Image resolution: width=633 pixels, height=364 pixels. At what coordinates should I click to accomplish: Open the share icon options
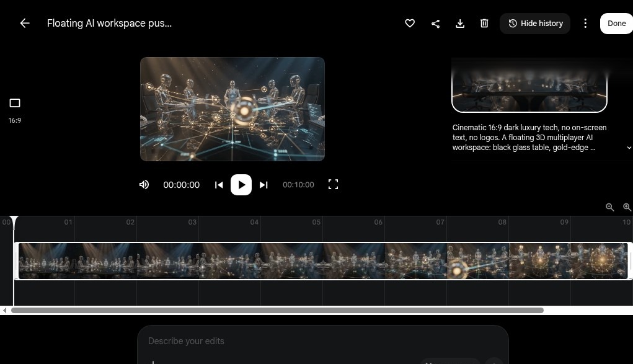pyautogui.click(x=435, y=24)
